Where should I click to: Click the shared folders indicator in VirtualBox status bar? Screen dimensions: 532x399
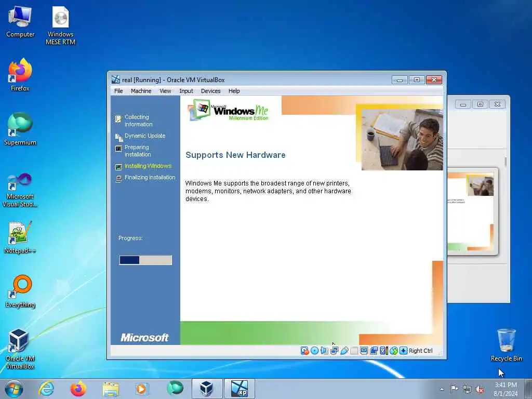pos(354,351)
